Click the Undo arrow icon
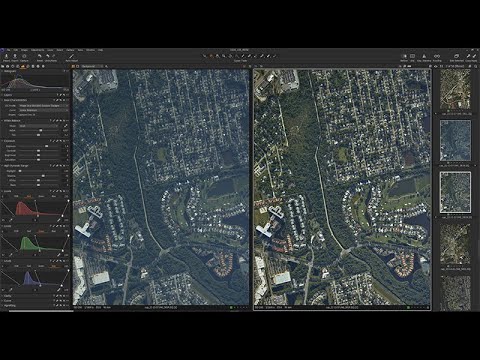The height and width of the screenshot is (360, 480). [48, 56]
